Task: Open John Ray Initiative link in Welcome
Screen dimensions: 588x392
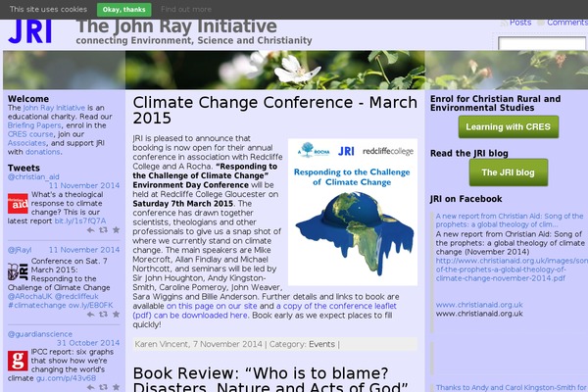Action: pyautogui.click(x=54, y=108)
